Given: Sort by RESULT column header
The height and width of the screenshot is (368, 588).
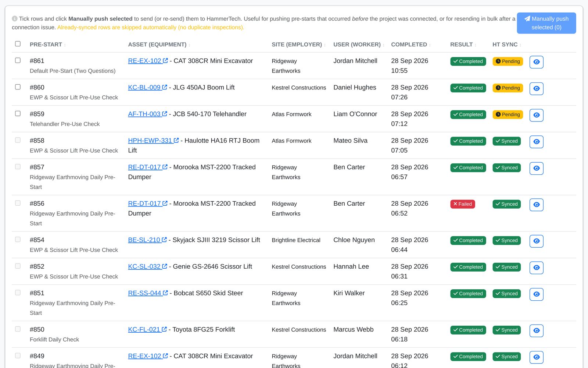Looking at the screenshot, I should tap(463, 45).
